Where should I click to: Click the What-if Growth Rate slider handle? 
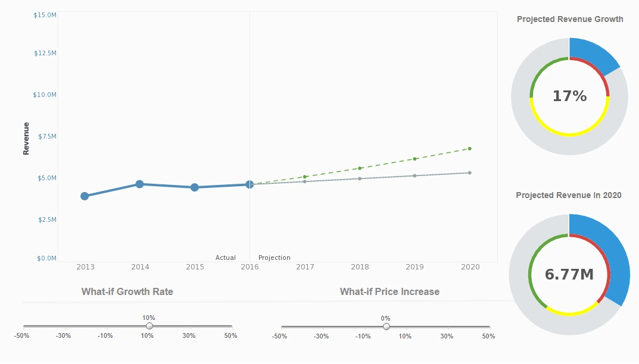coord(149,326)
